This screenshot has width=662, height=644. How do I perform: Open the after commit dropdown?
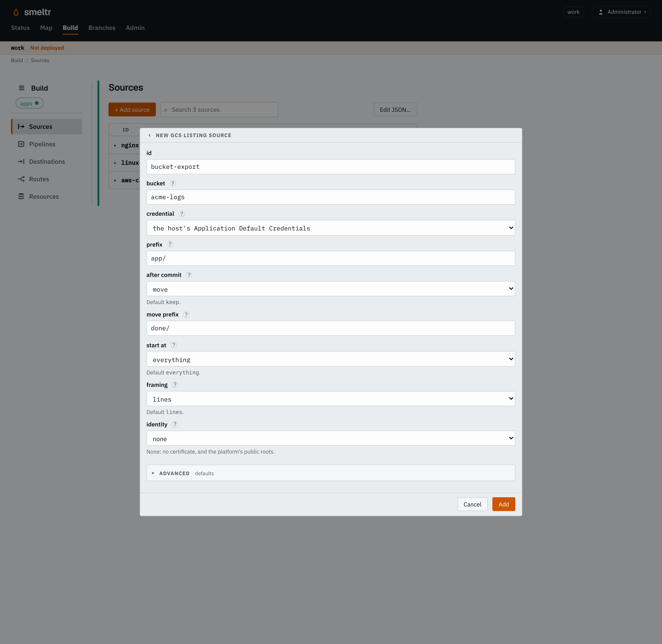click(x=331, y=289)
